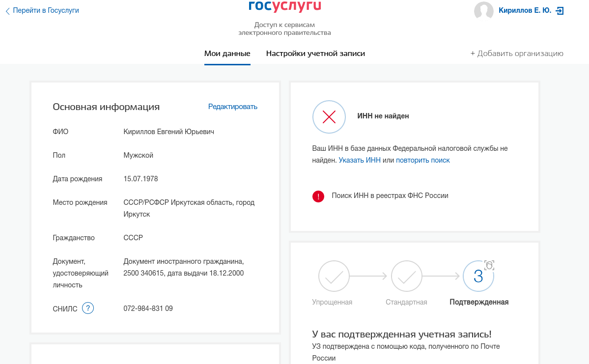Image resolution: width=589 pixels, height=364 pixels.
Task: Click the back chevron before Перейти в Госуслуги
Action: click(7, 11)
